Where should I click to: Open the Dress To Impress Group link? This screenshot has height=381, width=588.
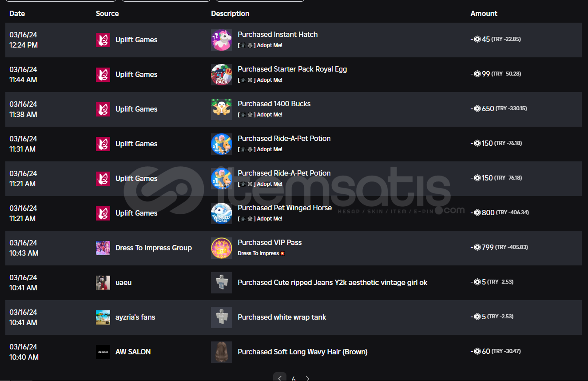click(154, 248)
